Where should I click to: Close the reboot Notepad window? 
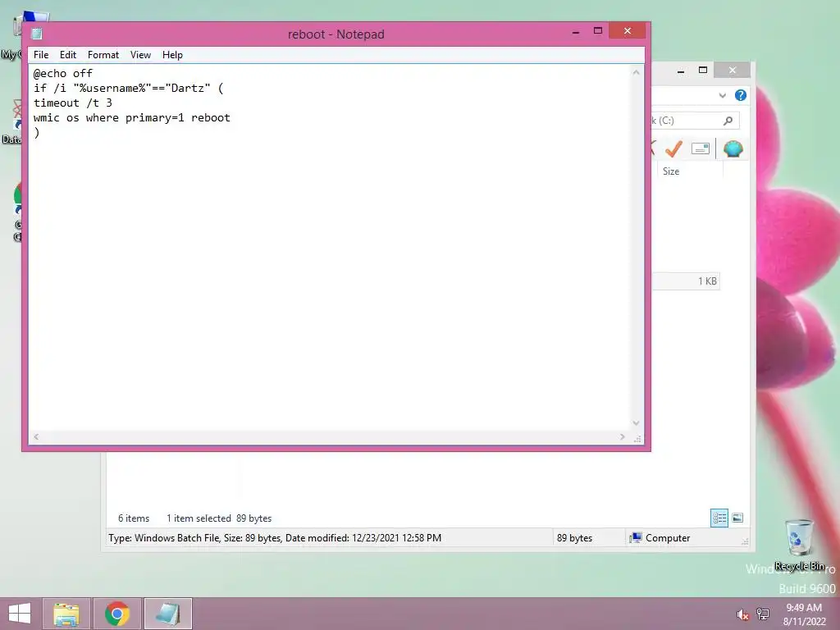point(628,30)
